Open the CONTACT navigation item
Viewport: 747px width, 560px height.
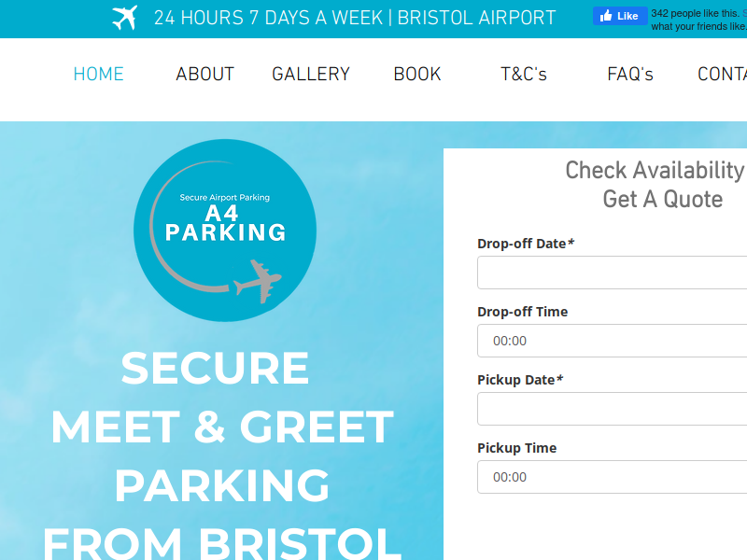(722, 75)
